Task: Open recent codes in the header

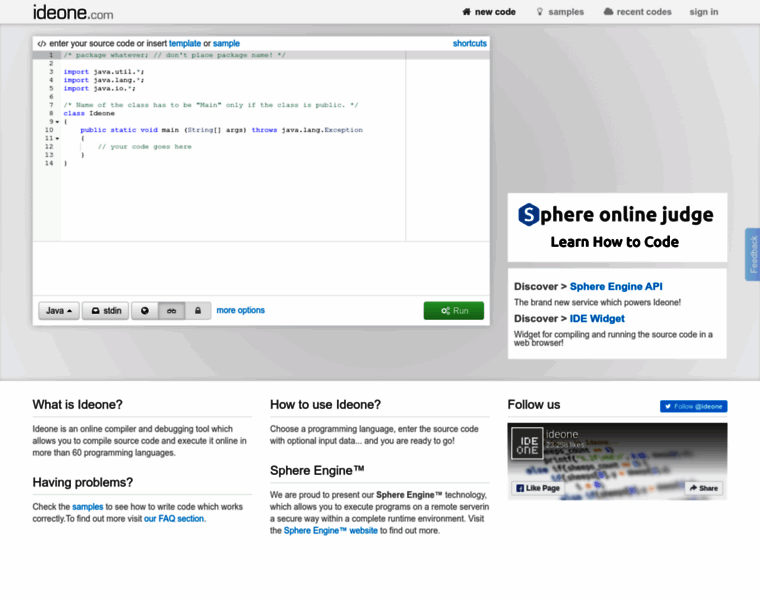Action: (637, 12)
